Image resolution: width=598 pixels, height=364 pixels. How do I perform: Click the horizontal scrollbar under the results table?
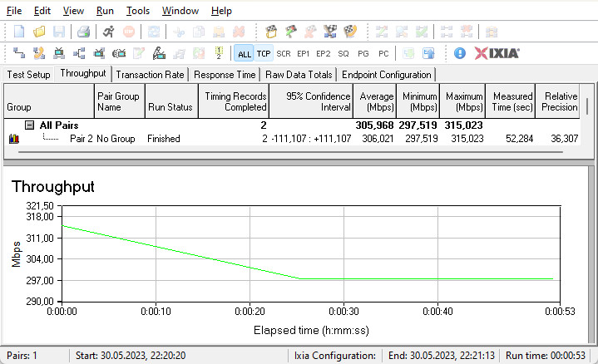(290, 152)
